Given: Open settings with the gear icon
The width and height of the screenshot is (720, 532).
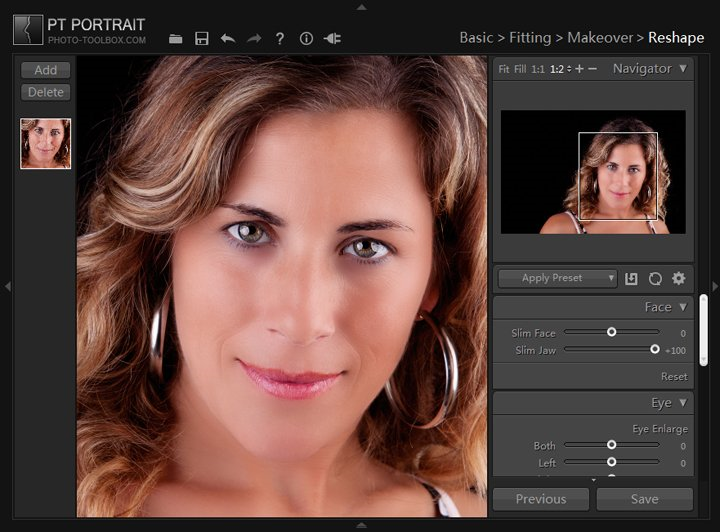Looking at the screenshot, I should click(x=679, y=279).
